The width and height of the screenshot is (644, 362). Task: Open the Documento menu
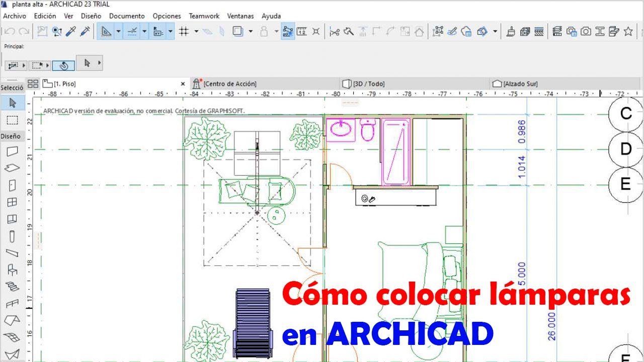[127, 16]
